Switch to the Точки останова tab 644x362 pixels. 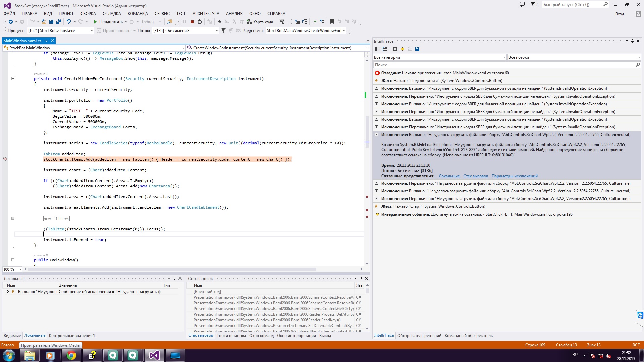pyautogui.click(x=231, y=336)
